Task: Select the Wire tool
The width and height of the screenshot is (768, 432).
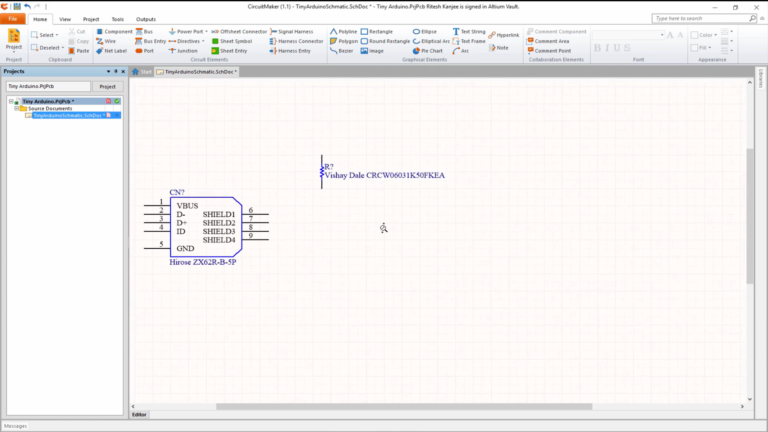Action: [x=106, y=41]
